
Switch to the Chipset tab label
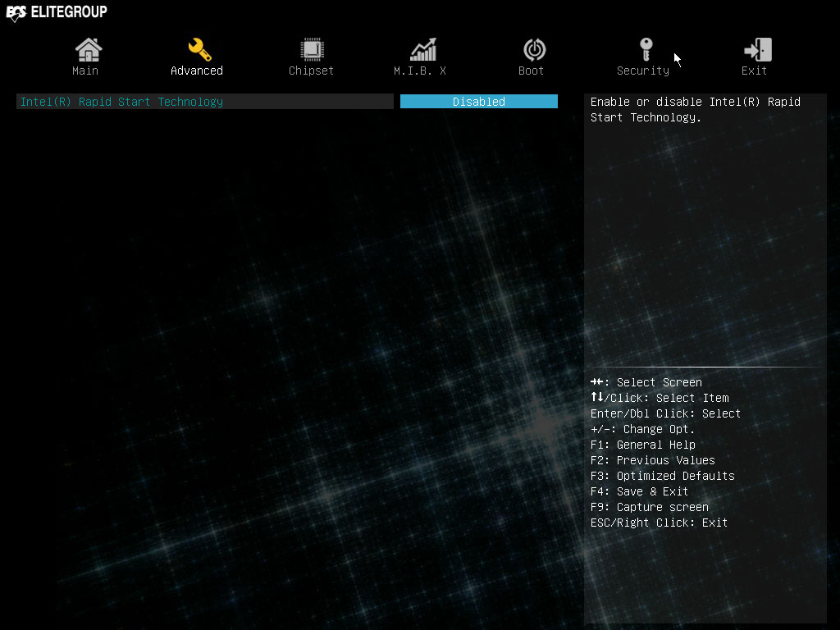coord(311,71)
